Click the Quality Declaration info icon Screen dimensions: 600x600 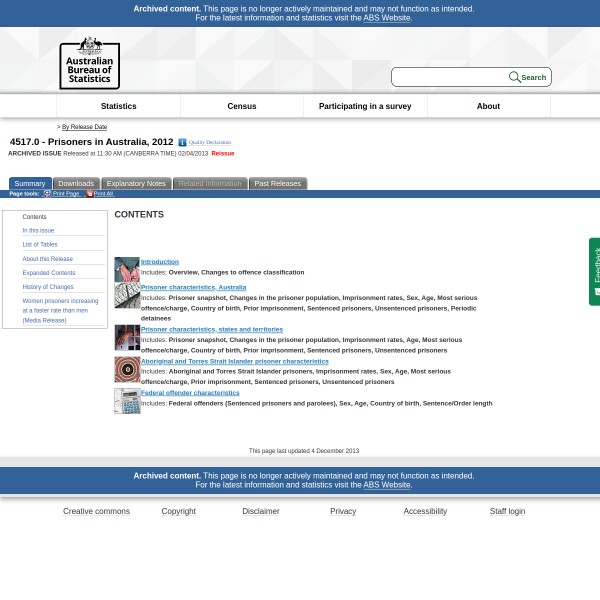pyautogui.click(x=182, y=143)
